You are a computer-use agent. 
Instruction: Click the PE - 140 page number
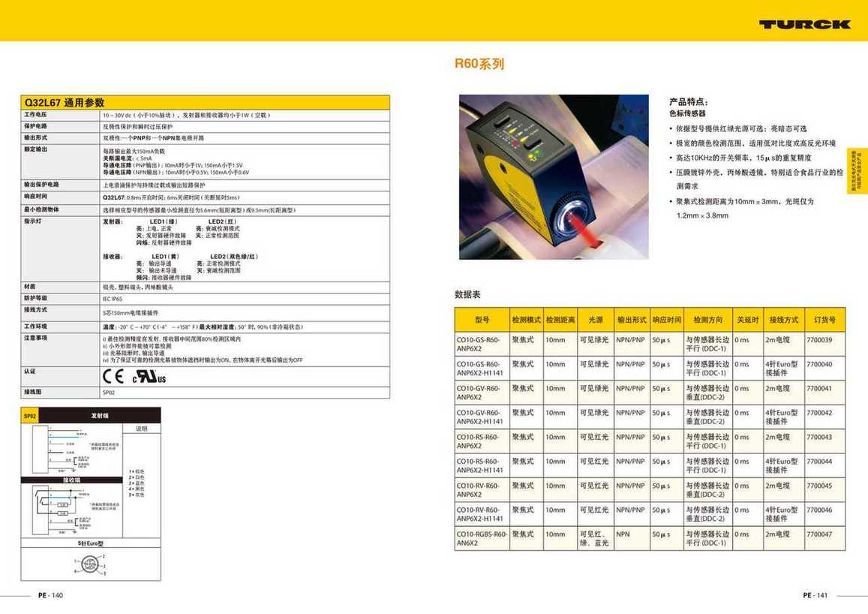click(x=50, y=596)
